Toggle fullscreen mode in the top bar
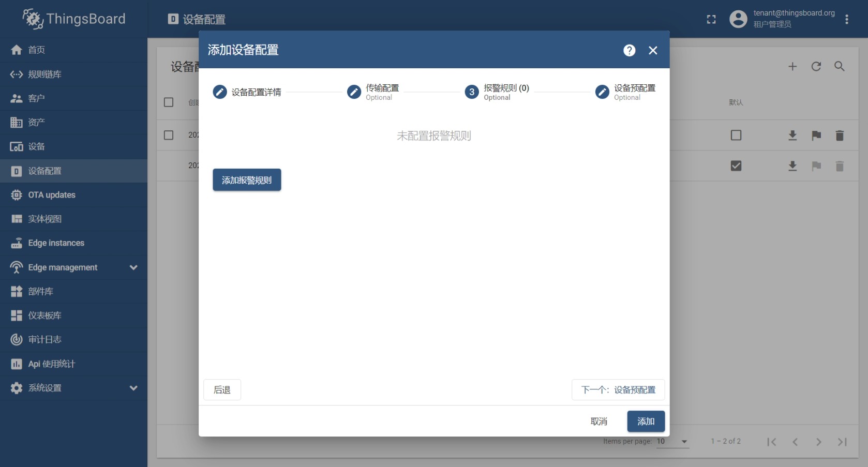The width and height of the screenshot is (868, 467). (711, 19)
